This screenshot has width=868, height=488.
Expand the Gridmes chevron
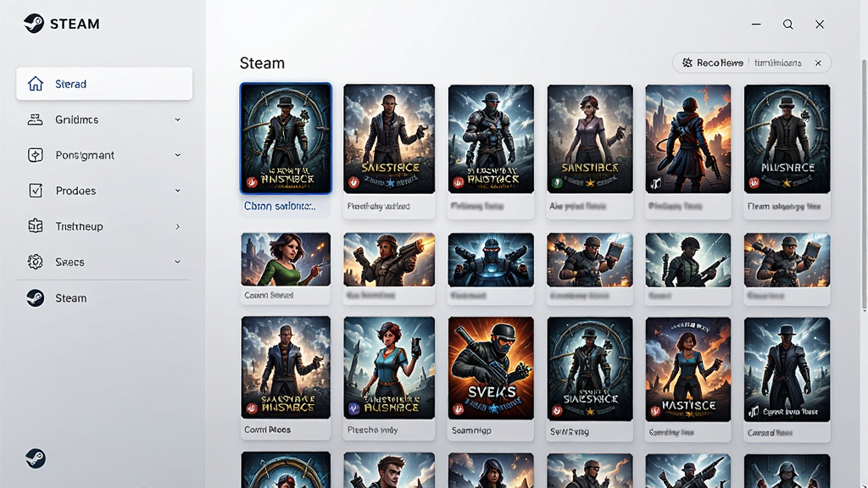[178, 119]
